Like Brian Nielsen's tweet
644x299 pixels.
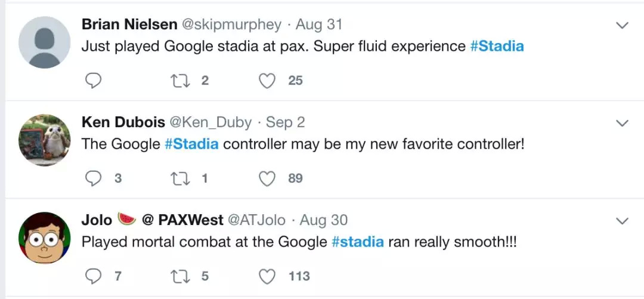coord(267,81)
